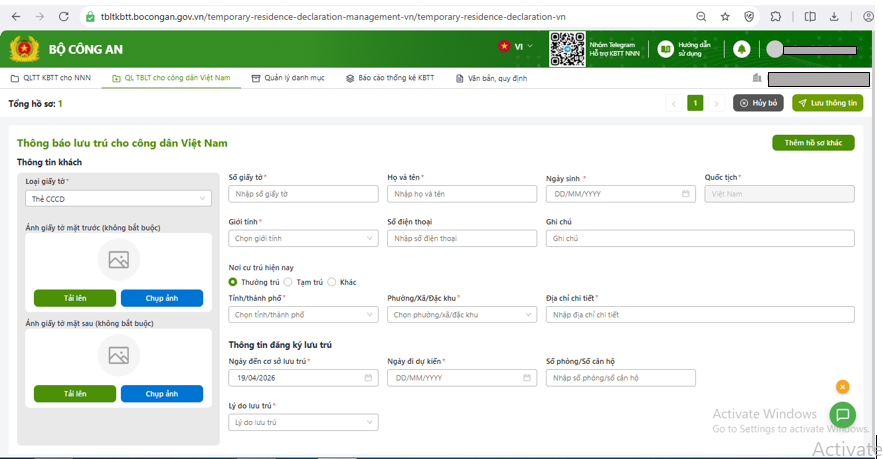The width and height of the screenshot is (883, 459).
Task: Open Báo cáo thống kê KBTT tab
Action: (x=390, y=78)
